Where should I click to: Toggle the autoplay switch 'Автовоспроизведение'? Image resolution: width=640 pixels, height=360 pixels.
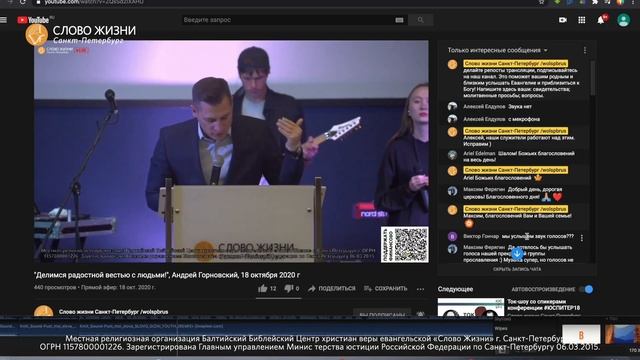tap(586, 289)
